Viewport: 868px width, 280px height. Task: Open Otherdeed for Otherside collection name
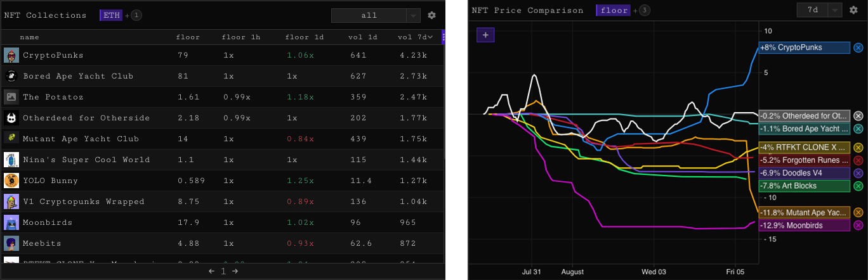(86, 118)
